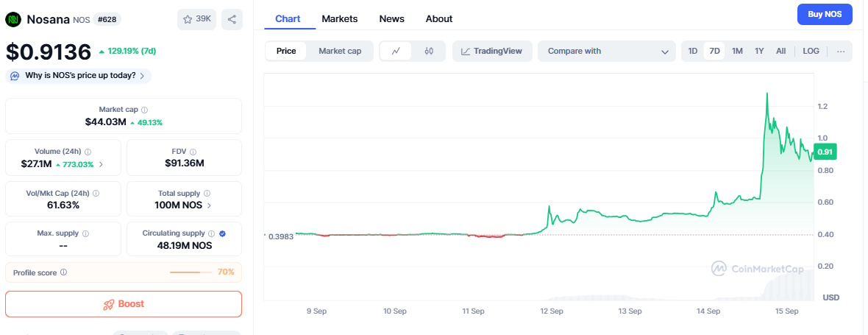
Task: Open the Chart tab
Action: (288, 19)
